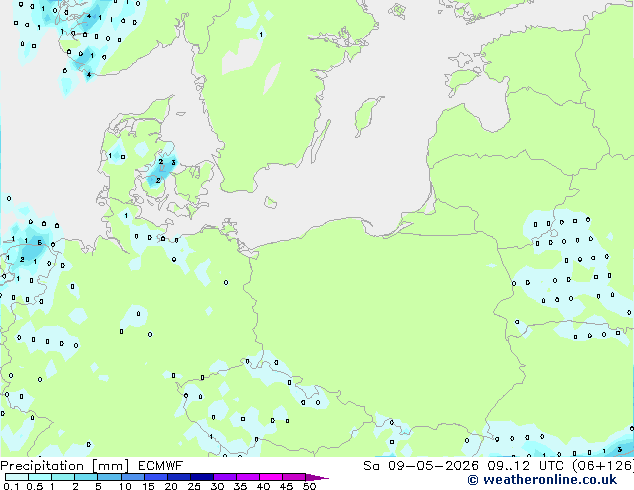Pick the 45–50 mm legend color swatch
Screen dimensions: 634x490
[294, 477]
